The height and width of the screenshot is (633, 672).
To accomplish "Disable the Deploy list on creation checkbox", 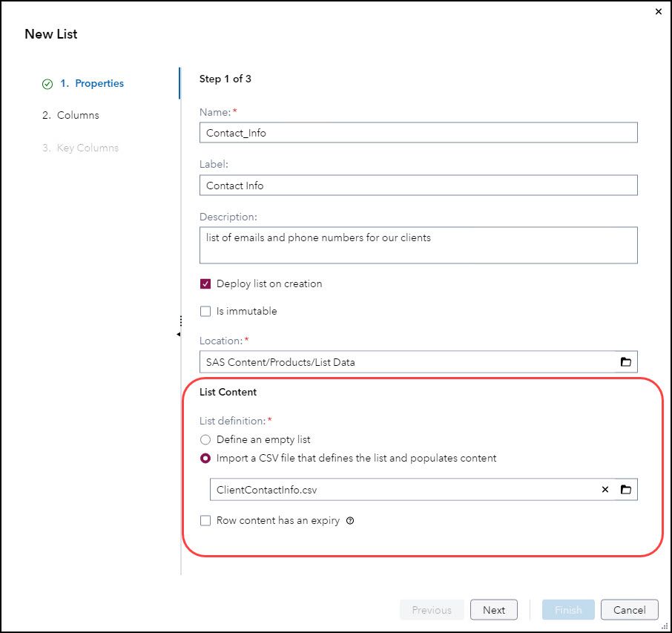I will point(205,283).
